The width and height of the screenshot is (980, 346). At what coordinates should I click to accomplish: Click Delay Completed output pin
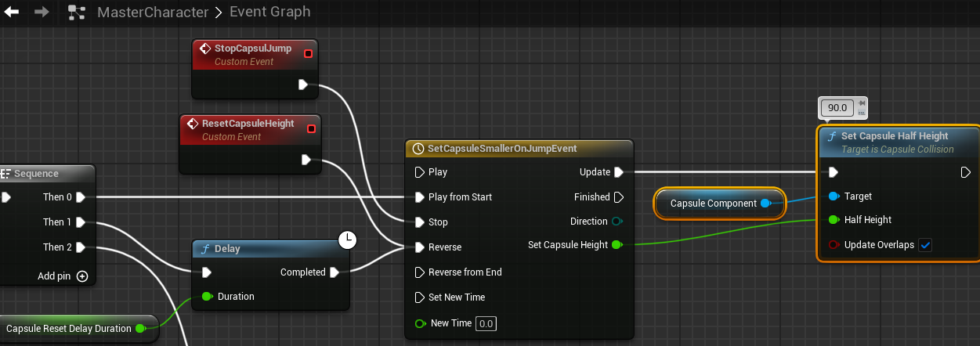tap(335, 272)
